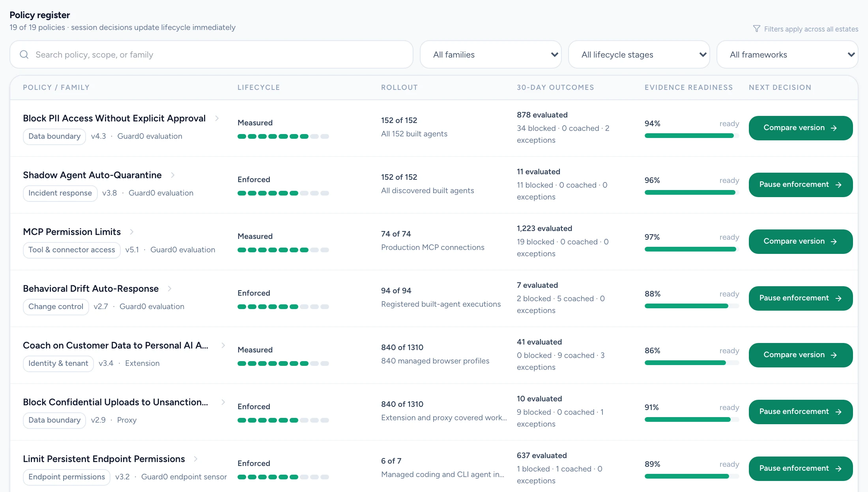The width and height of the screenshot is (868, 492).
Task: Click the Tool & connector access tag
Action: [x=72, y=250]
